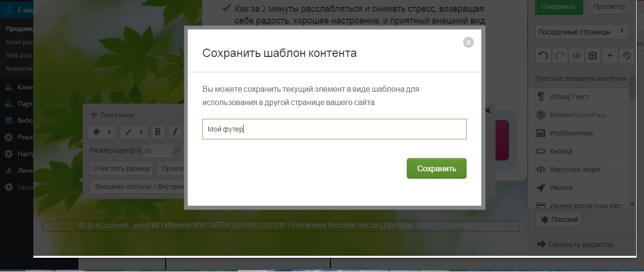
Task: Click the undo arrow icon in the editor toolbar
Action: 543,55
